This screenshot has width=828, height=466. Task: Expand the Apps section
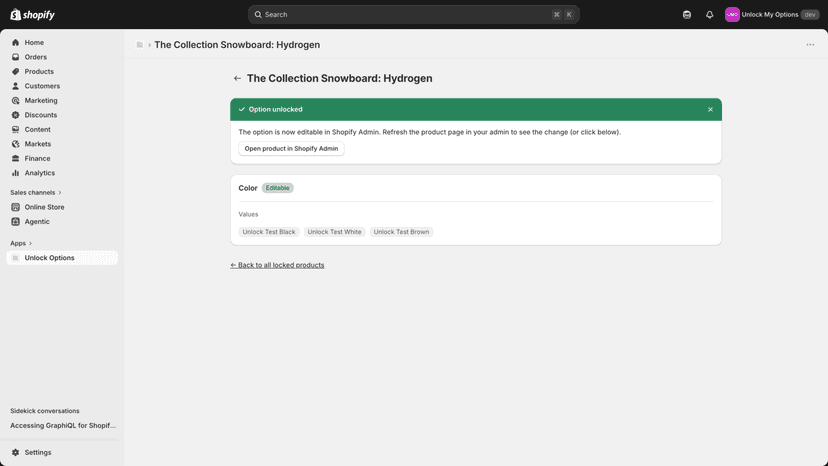point(21,243)
